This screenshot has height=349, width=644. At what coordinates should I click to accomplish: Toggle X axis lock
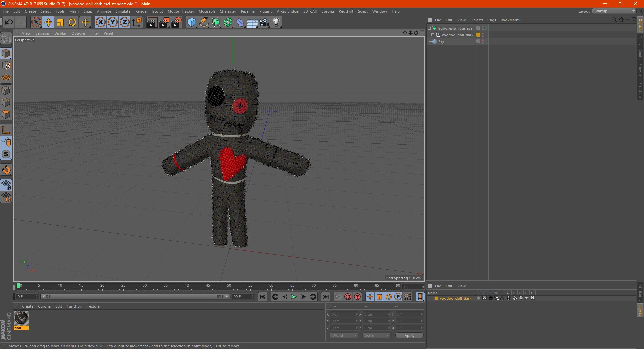click(101, 22)
